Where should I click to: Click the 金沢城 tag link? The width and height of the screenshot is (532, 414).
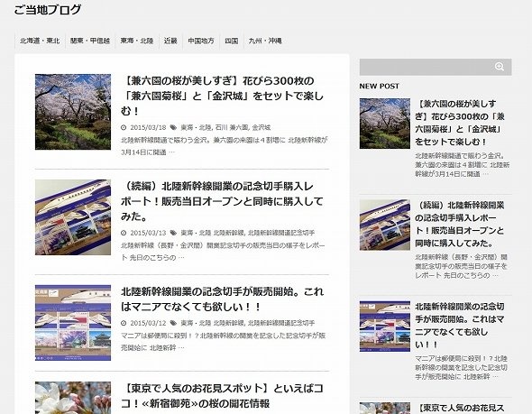pos(261,127)
